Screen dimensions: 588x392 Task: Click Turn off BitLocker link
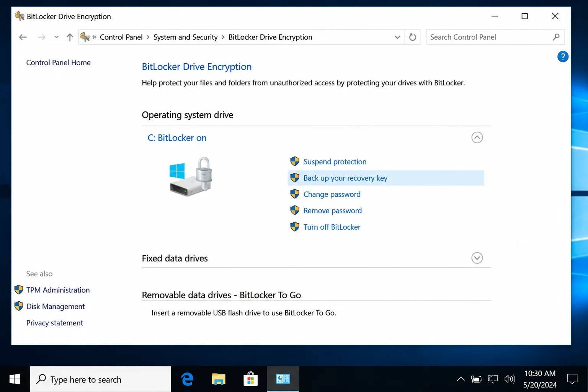332,227
